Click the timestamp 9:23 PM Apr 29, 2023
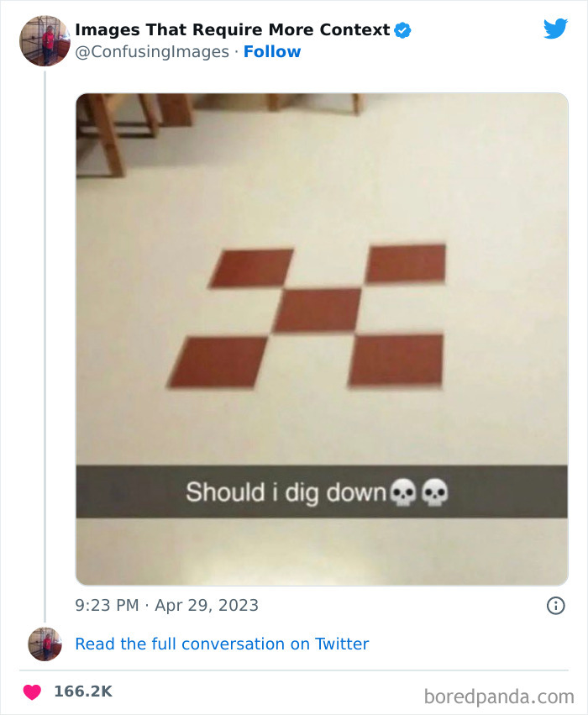This screenshot has width=588, height=715. (166, 605)
